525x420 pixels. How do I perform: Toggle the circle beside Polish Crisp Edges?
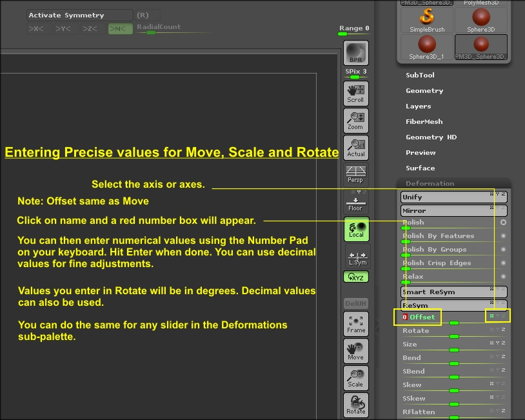tap(503, 263)
